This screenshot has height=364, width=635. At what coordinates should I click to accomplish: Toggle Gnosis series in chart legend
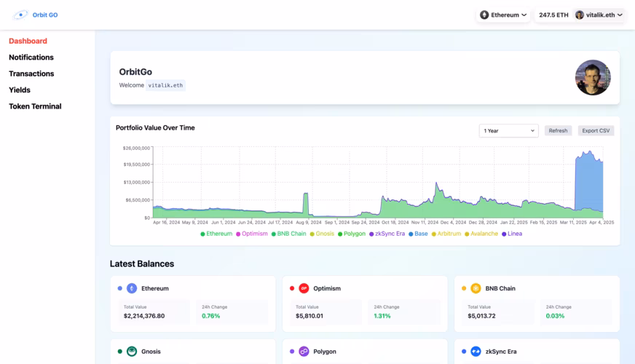point(322,234)
